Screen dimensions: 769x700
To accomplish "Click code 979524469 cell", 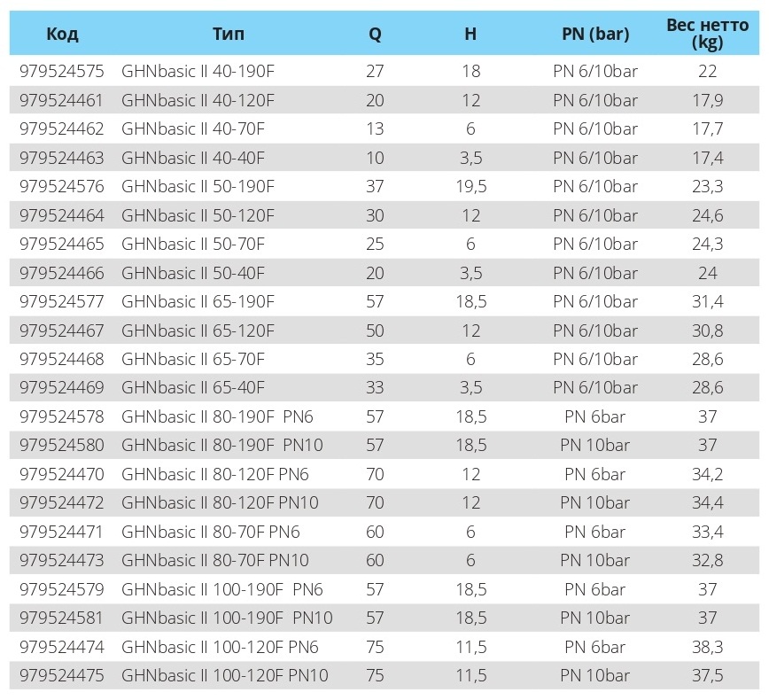I will point(62,388).
